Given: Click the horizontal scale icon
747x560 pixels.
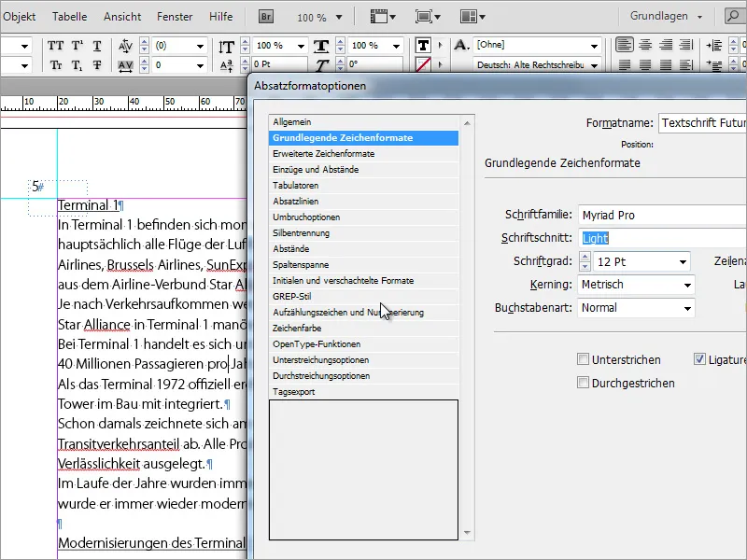Looking at the screenshot, I should coord(321,46).
